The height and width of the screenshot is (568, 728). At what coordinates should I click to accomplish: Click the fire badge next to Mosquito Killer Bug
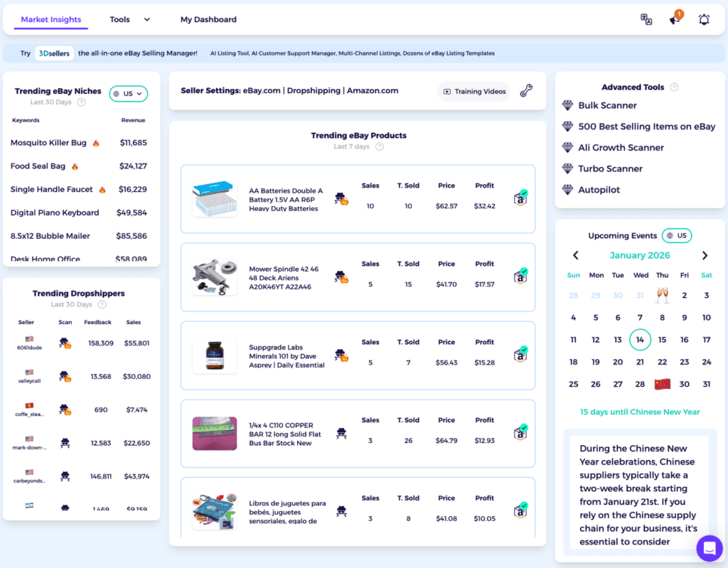tap(96, 142)
